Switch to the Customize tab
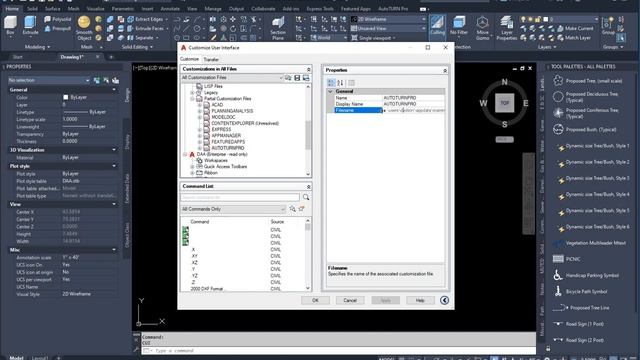The height and width of the screenshot is (360, 640). [189, 59]
